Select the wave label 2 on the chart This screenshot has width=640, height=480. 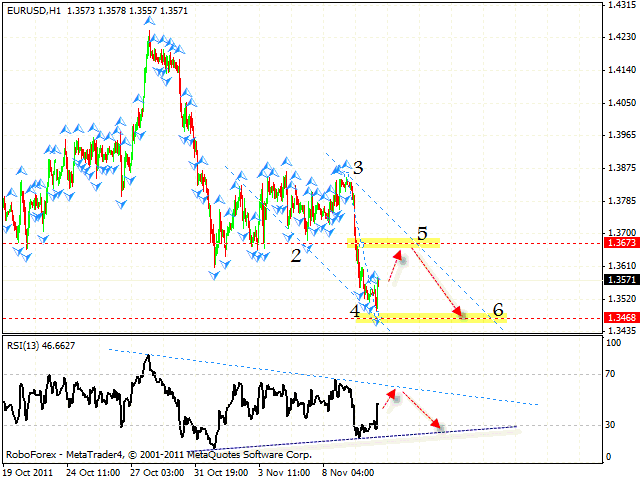pyautogui.click(x=296, y=255)
